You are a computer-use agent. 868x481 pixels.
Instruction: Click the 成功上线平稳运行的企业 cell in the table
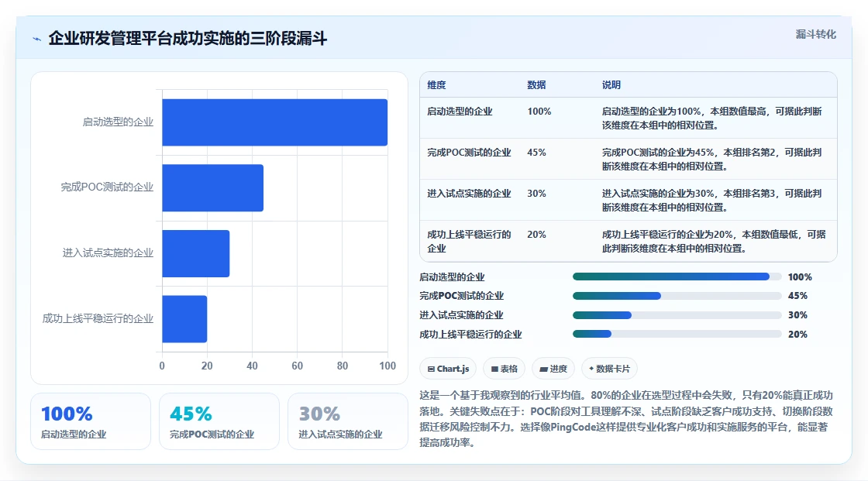469,242
